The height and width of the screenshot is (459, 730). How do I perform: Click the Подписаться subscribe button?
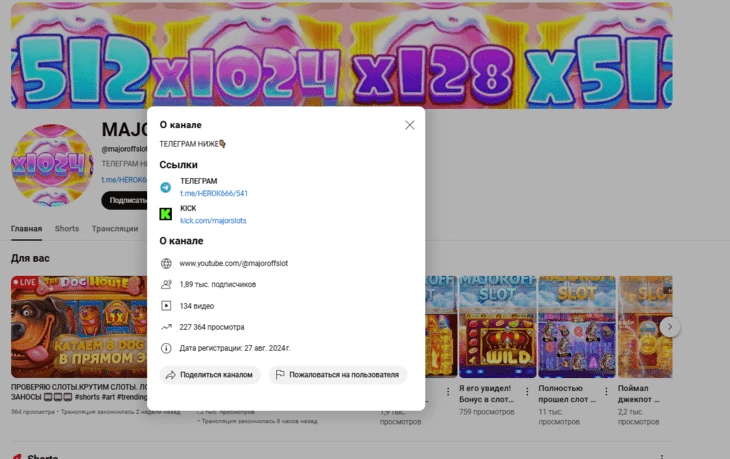(125, 200)
